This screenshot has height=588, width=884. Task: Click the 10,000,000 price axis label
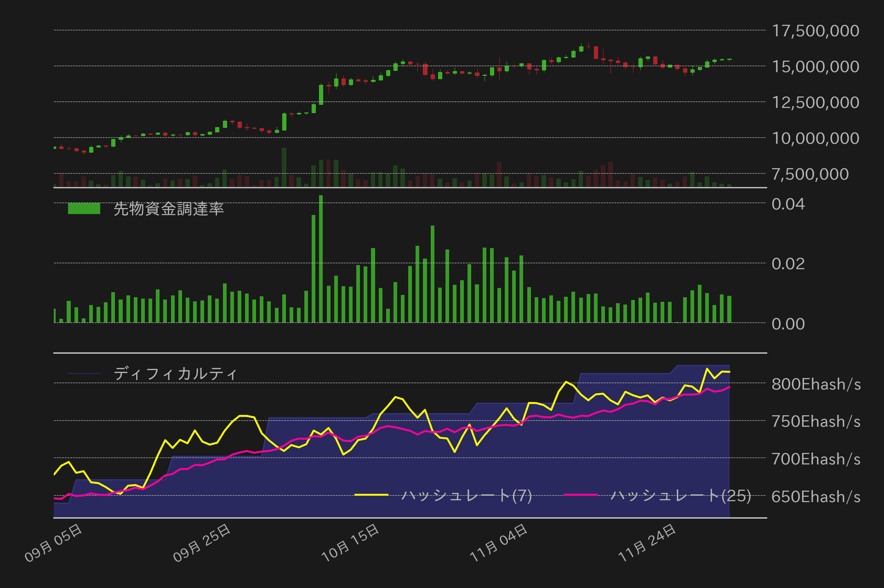(815, 138)
